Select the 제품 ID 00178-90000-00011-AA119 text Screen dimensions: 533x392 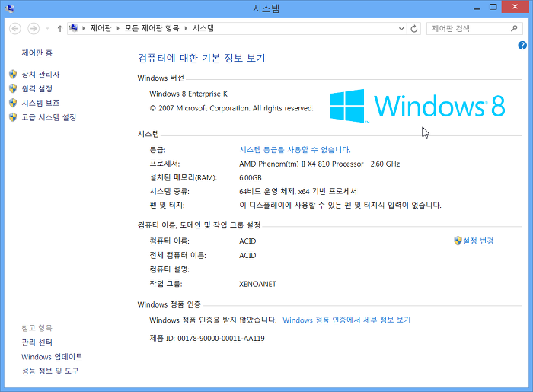[x=207, y=338]
